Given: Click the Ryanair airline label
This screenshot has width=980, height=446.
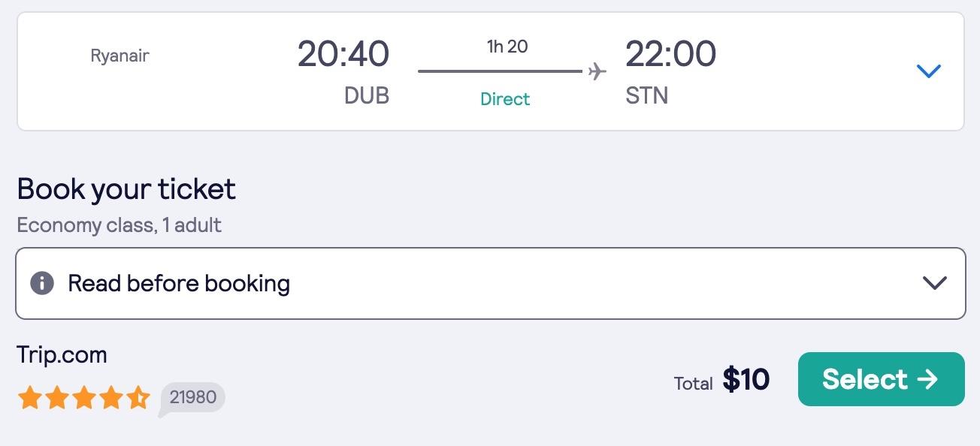Looking at the screenshot, I should tap(119, 56).
